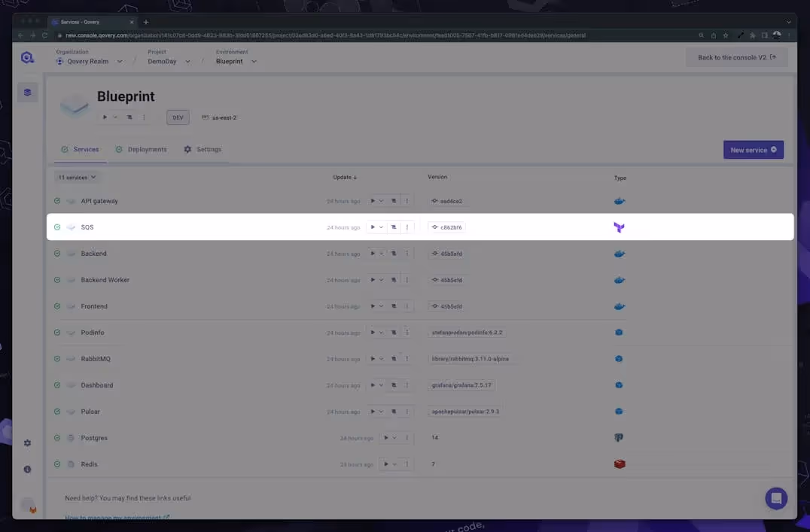The image size is (810, 532).
Task: Open the kebab menu on the Frontend row
Action: coord(407,306)
